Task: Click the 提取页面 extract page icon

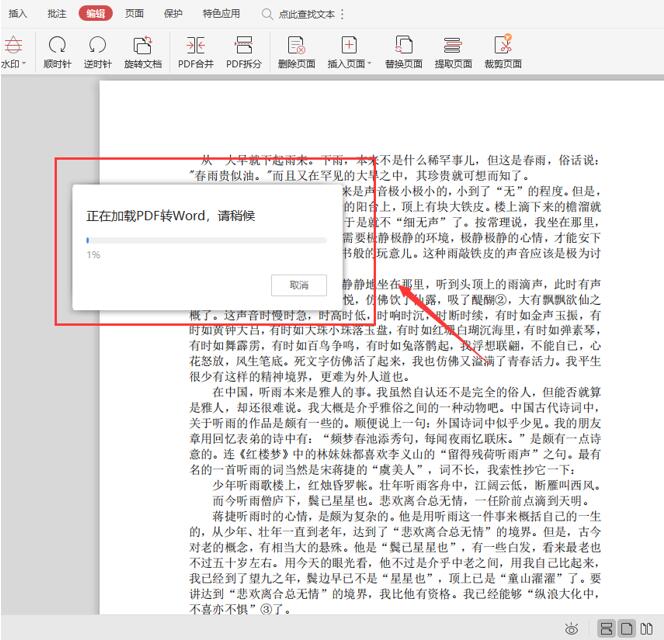Action: pos(453,45)
